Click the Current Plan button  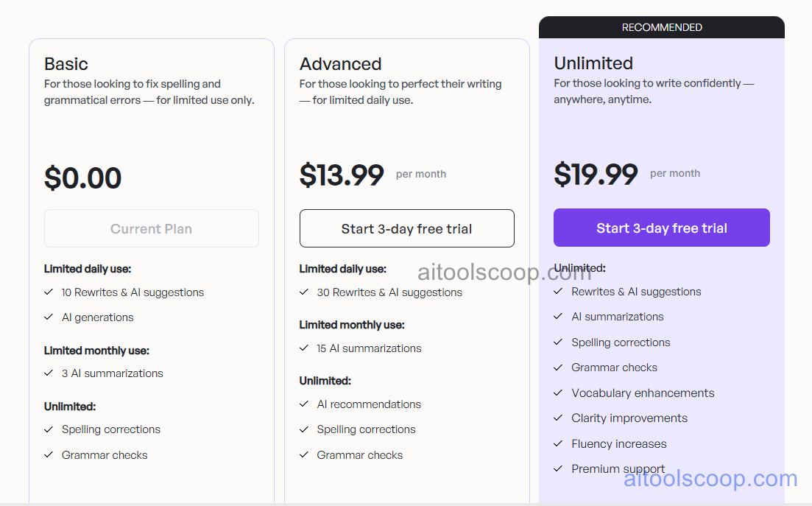tap(151, 228)
